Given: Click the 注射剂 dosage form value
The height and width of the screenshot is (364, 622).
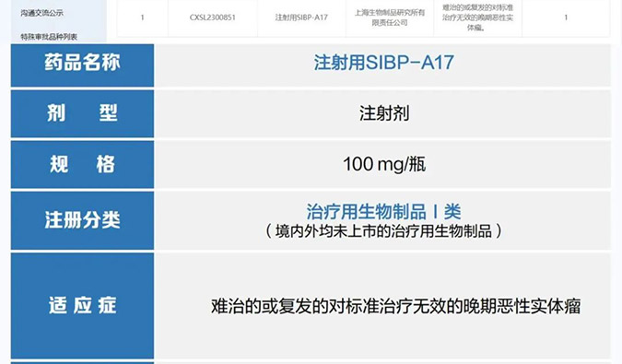Looking at the screenshot, I should [x=384, y=113].
